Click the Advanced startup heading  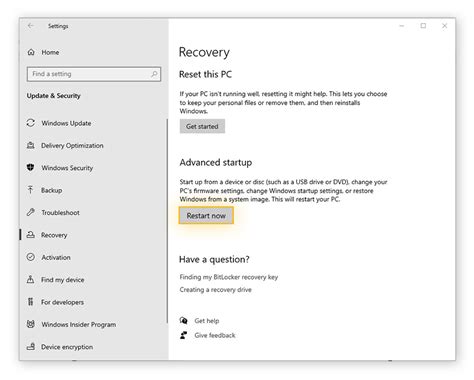pyautogui.click(x=216, y=162)
